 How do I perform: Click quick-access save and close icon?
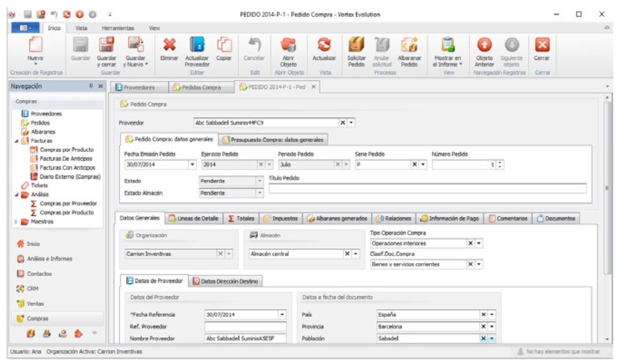41,14
